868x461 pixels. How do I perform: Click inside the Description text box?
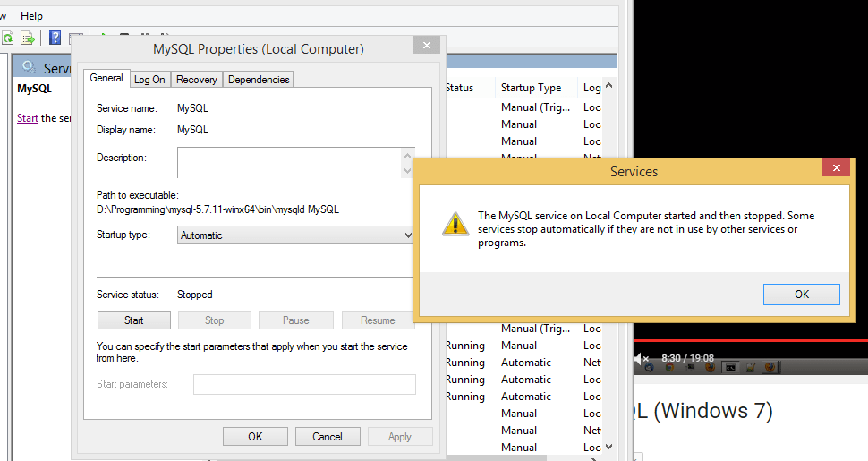click(290, 162)
